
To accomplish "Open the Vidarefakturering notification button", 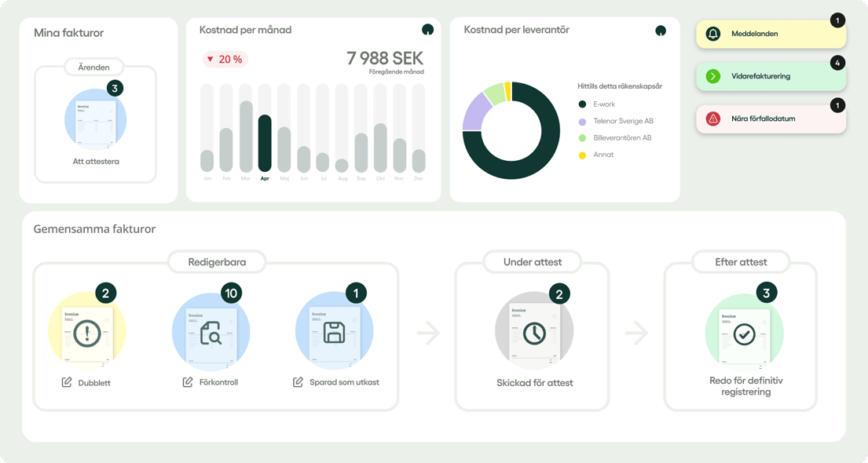I will point(771,76).
